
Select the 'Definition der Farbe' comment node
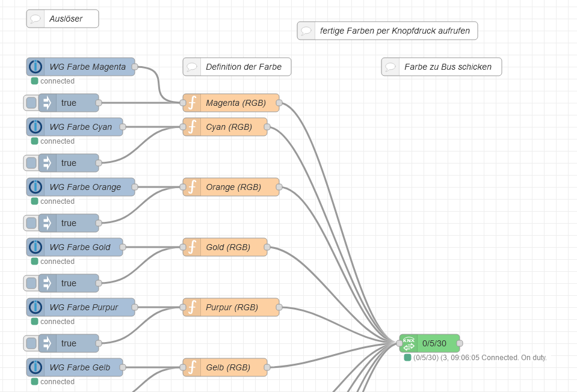click(243, 67)
